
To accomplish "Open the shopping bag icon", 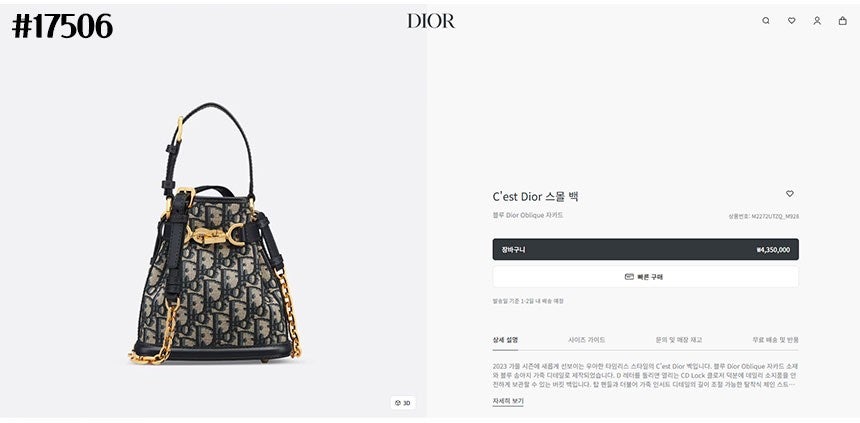I will coord(842,21).
